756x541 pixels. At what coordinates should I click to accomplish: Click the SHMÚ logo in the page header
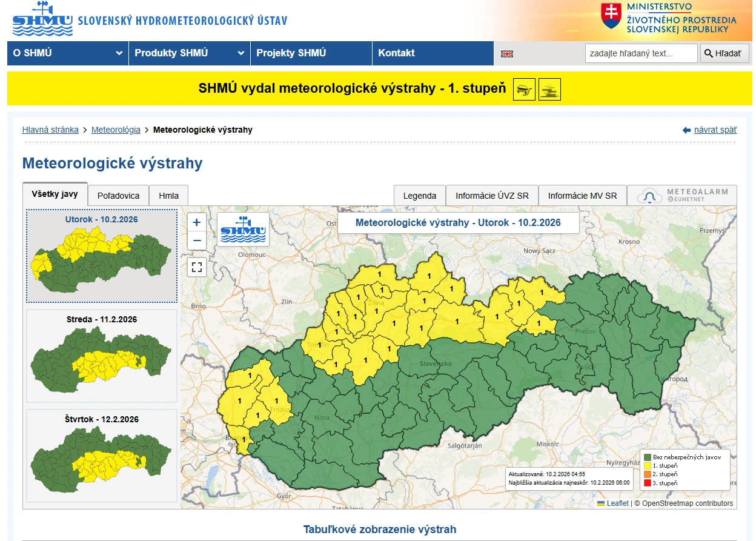click(x=42, y=19)
